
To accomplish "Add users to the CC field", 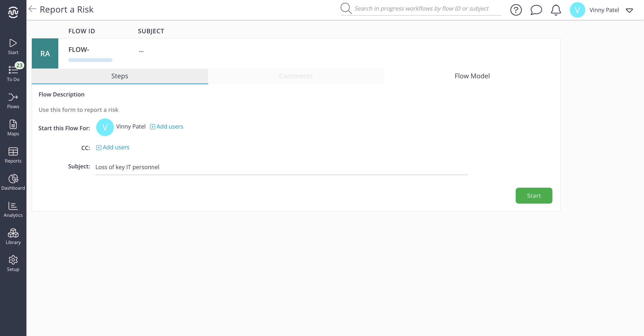I will (113, 147).
